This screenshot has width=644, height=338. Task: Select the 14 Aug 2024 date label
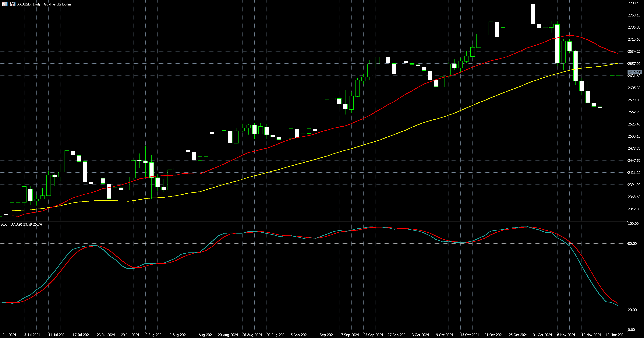pos(203,335)
